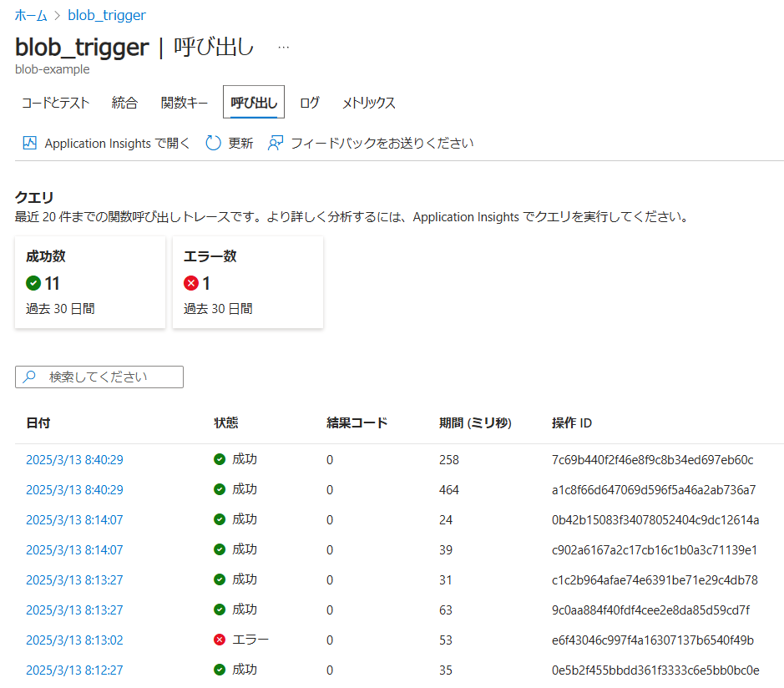Switch to the 統合 tab
Viewport: 784px width, 688px height.
tap(124, 103)
